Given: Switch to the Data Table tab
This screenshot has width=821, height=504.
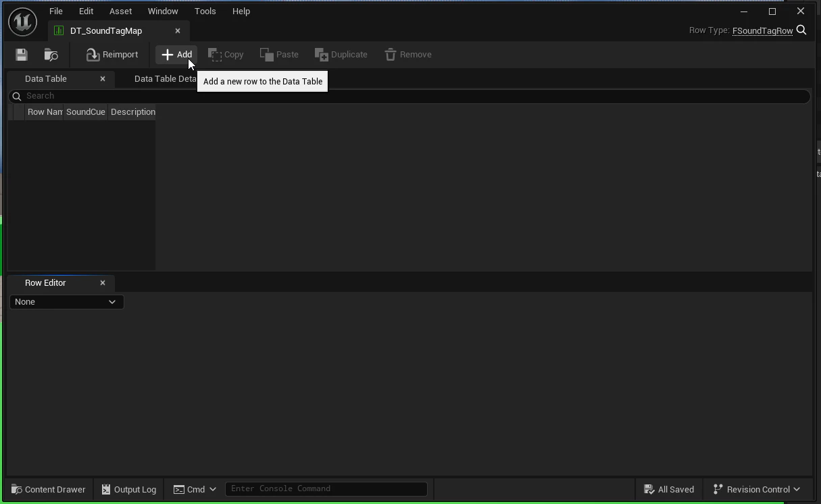Looking at the screenshot, I should pos(46,79).
